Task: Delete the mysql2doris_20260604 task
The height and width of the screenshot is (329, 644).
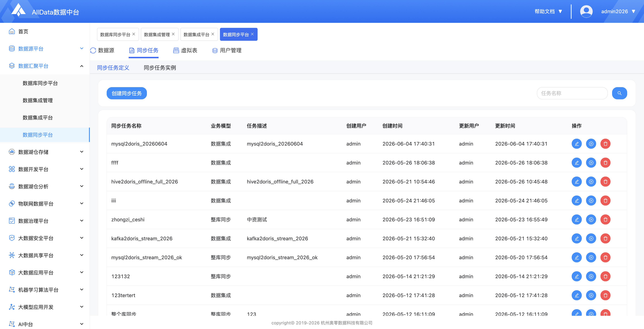Action: pos(605,144)
